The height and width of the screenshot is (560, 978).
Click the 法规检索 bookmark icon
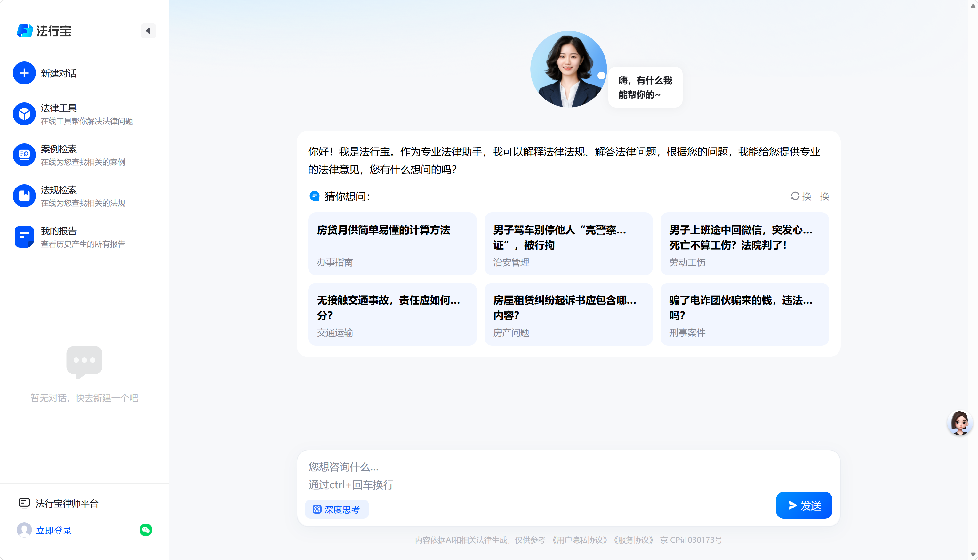24,196
